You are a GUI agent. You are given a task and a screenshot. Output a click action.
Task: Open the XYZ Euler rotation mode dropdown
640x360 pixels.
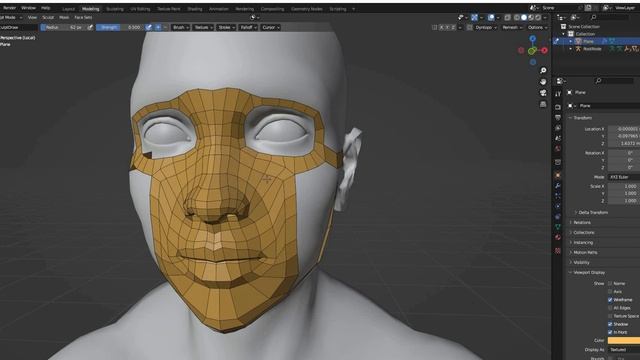pyautogui.click(x=624, y=177)
